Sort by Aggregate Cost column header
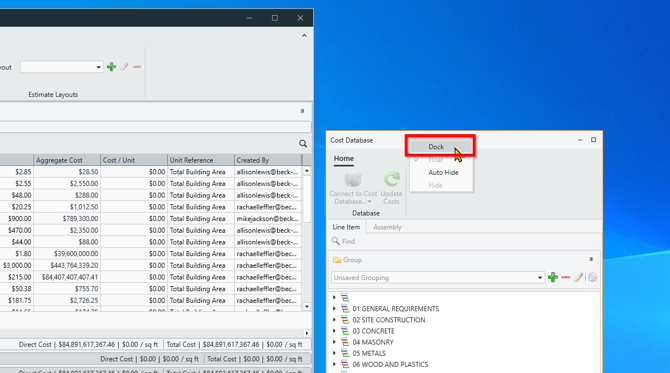670x373 pixels. click(x=67, y=160)
